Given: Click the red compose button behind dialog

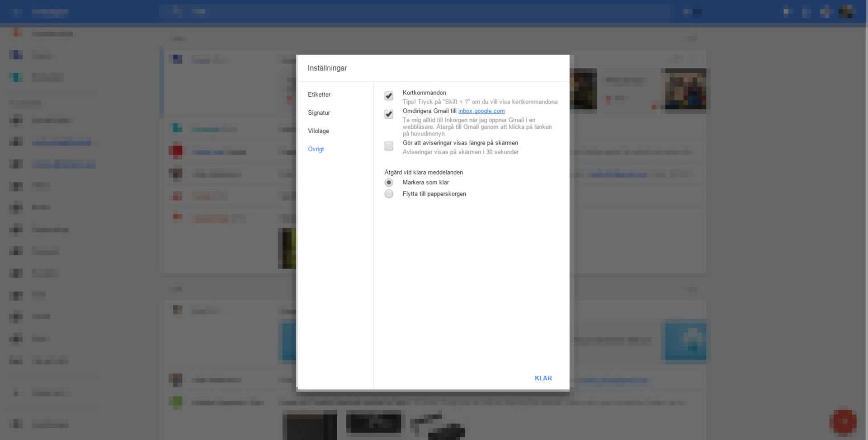Looking at the screenshot, I should [x=843, y=422].
